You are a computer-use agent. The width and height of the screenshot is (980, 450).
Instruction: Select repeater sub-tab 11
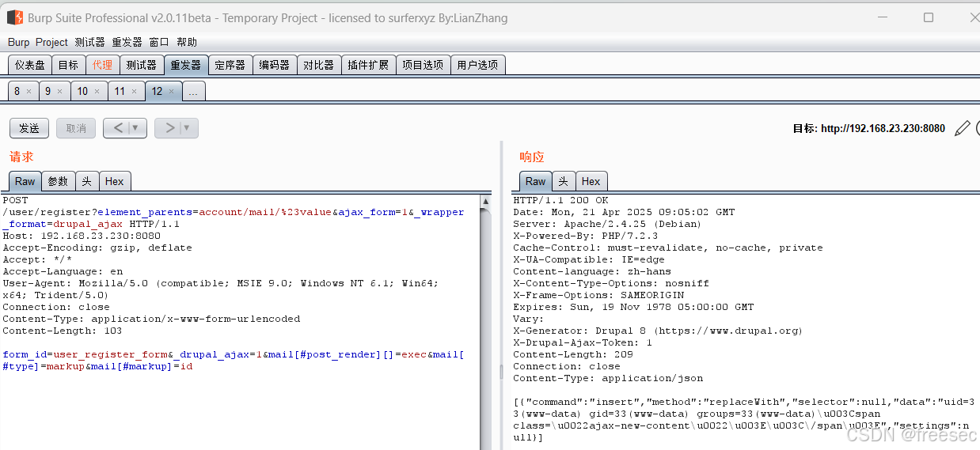tap(120, 91)
